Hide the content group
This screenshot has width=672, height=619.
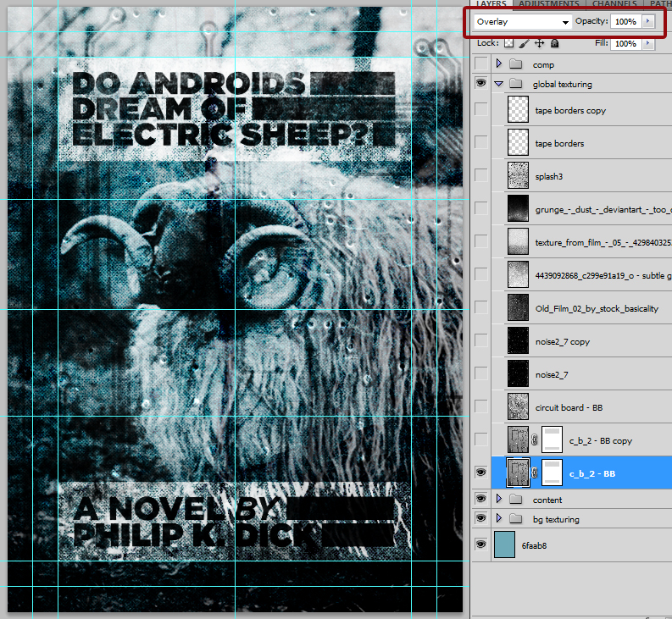(480, 498)
